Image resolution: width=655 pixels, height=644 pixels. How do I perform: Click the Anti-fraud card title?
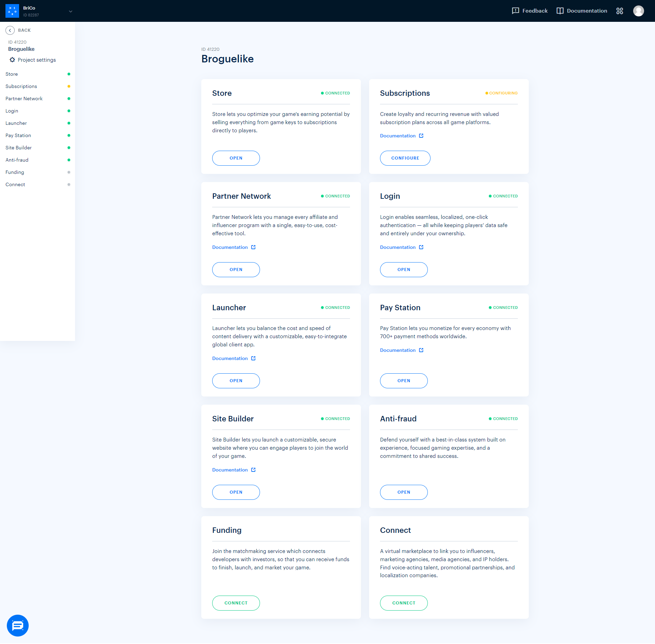tap(398, 419)
